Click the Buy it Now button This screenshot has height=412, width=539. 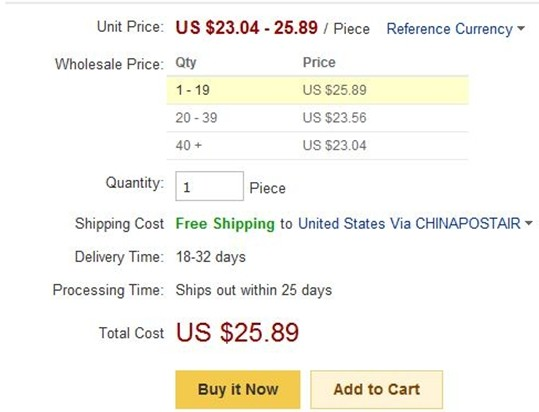pyautogui.click(x=238, y=389)
